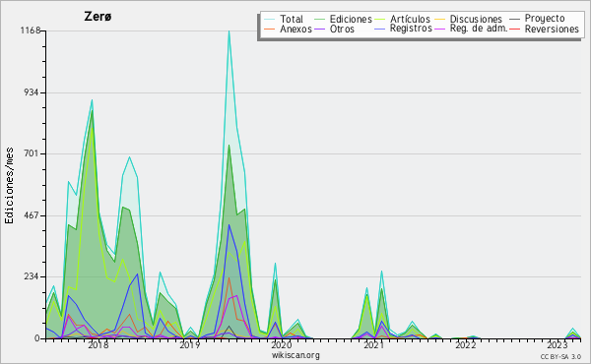
Task: Click the y-axis value 234
Action: pyautogui.click(x=33, y=277)
